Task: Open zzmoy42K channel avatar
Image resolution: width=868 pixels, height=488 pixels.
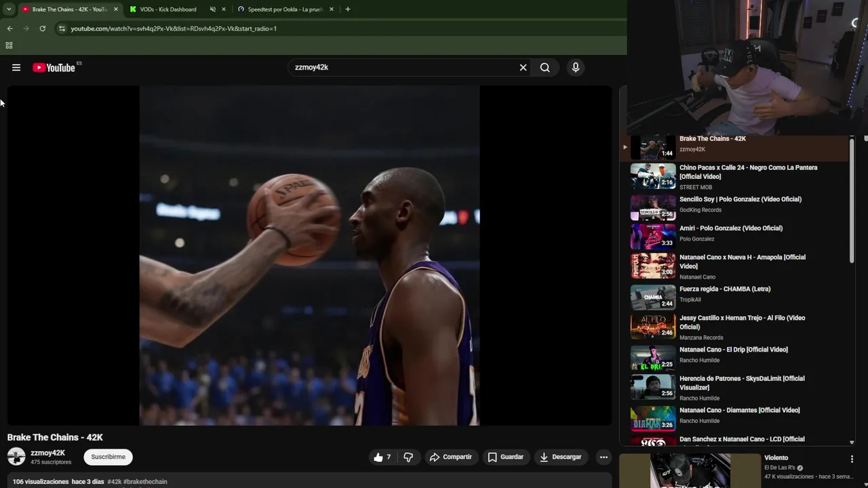Action: (16, 457)
